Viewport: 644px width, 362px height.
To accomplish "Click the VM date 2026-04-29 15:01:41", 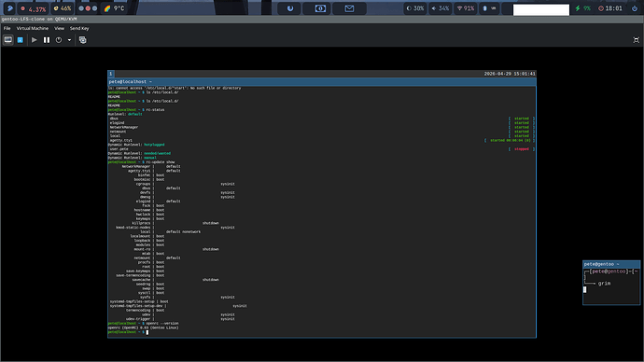I will pos(510,74).
